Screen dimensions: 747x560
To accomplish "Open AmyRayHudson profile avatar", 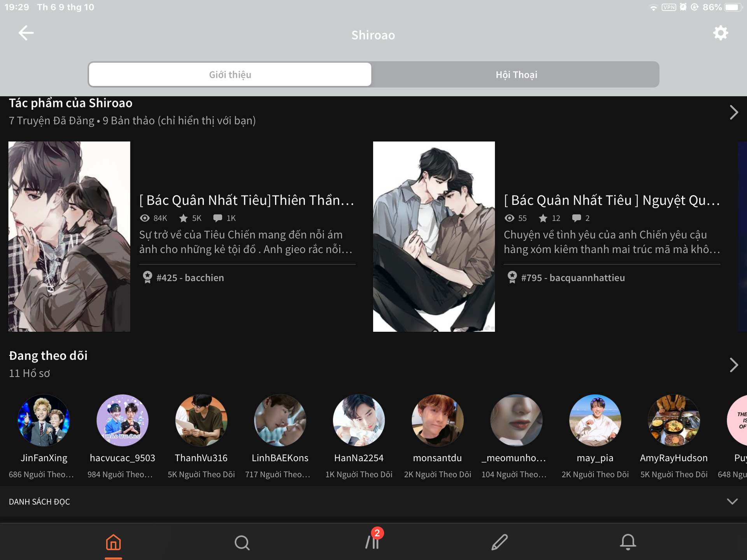I will pos(674,420).
